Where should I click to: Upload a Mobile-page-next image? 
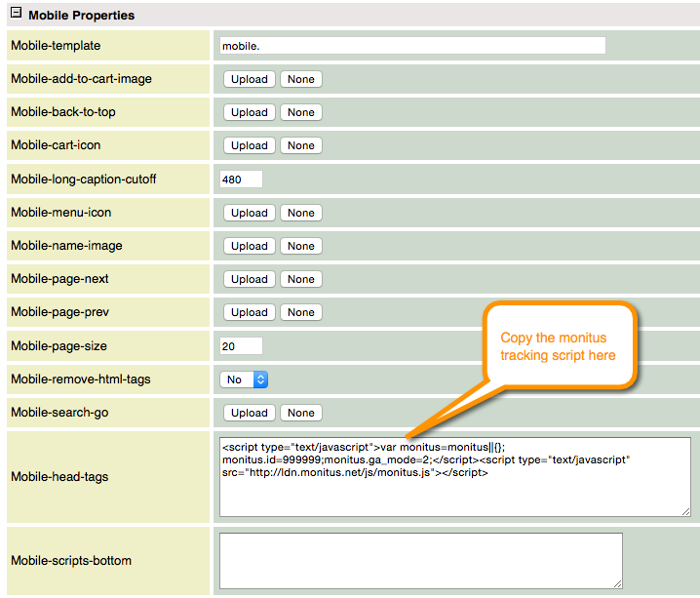250,279
